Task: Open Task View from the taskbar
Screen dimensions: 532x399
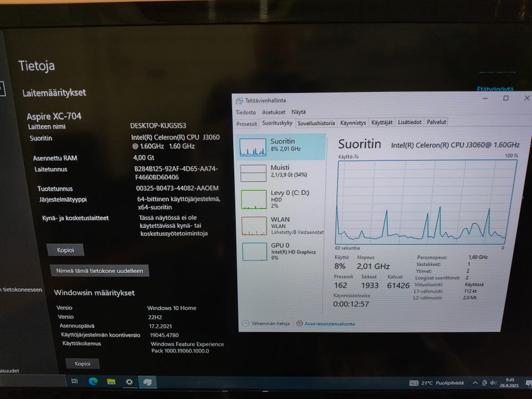Action: [x=75, y=381]
